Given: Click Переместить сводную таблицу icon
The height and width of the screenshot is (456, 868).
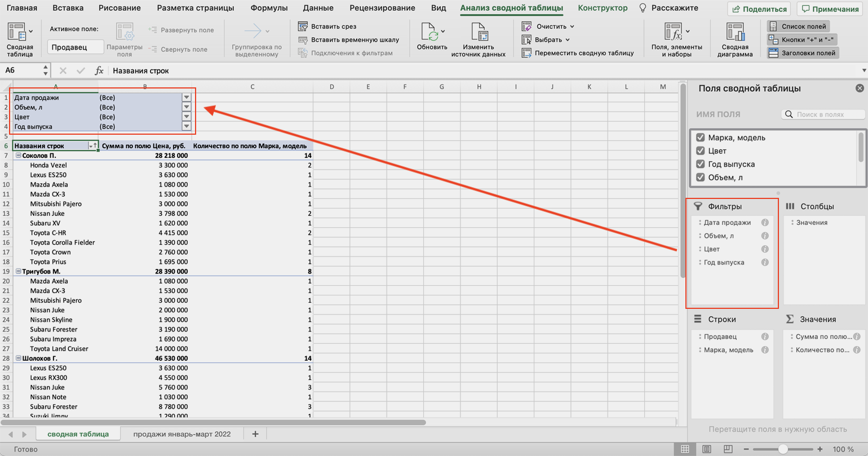Looking at the screenshot, I should (x=526, y=53).
